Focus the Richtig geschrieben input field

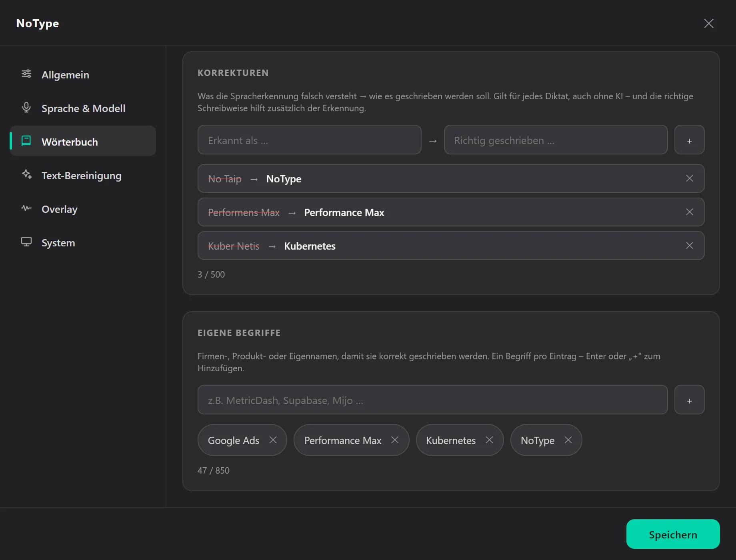click(x=556, y=140)
